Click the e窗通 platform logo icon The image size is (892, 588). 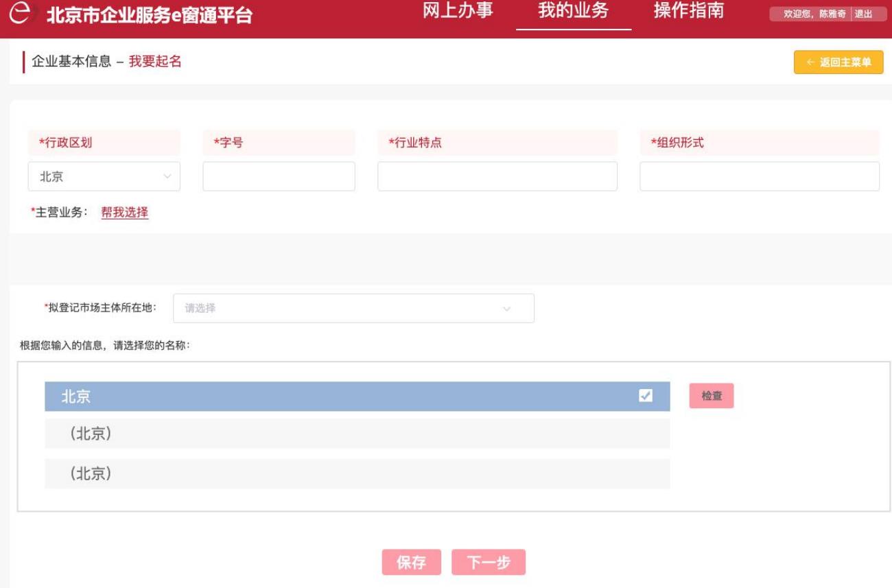click(x=25, y=15)
